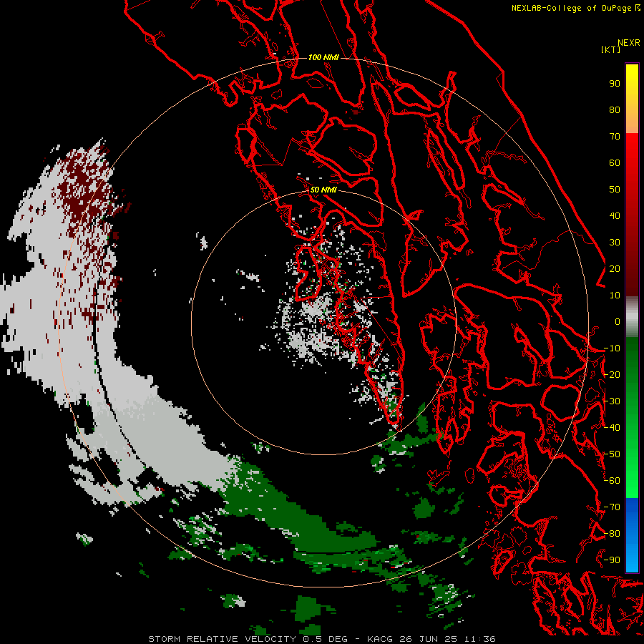The height and width of the screenshot is (644, 644).
Task: Click the -30 value on the velocity scale
Action: (x=612, y=401)
